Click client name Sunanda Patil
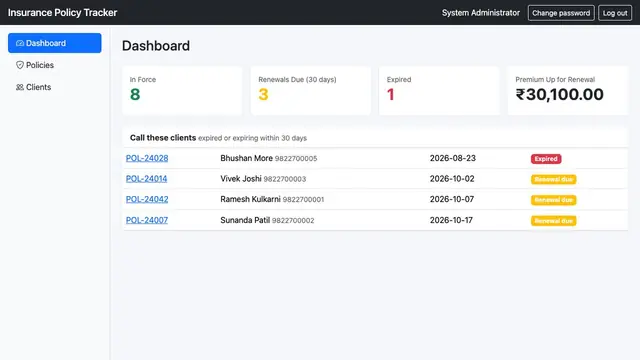This screenshot has width=640, height=360. [x=245, y=220]
